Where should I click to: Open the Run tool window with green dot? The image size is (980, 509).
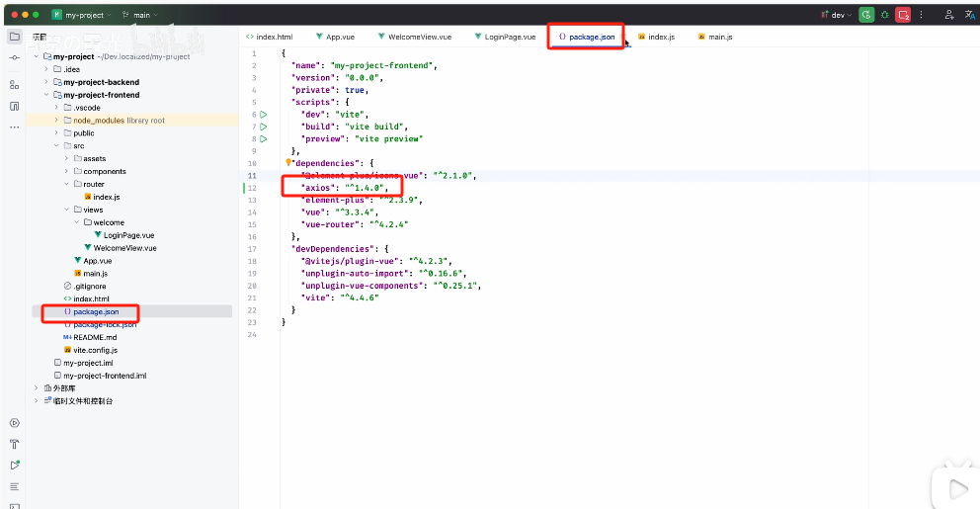tap(15, 466)
